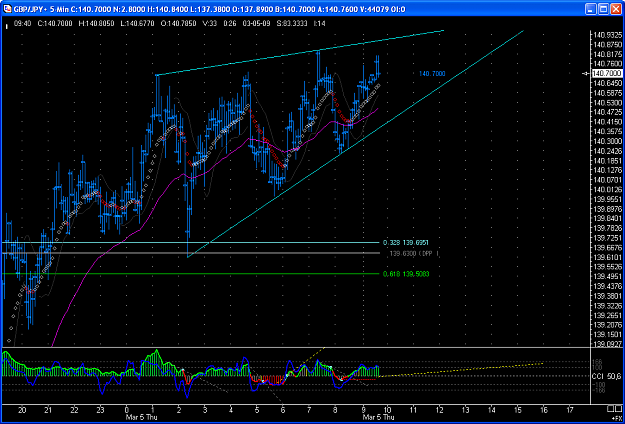The height and width of the screenshot is (424, 625).
Task: Click the O:140.7850 open value in the data line
Action: point(178,24)
